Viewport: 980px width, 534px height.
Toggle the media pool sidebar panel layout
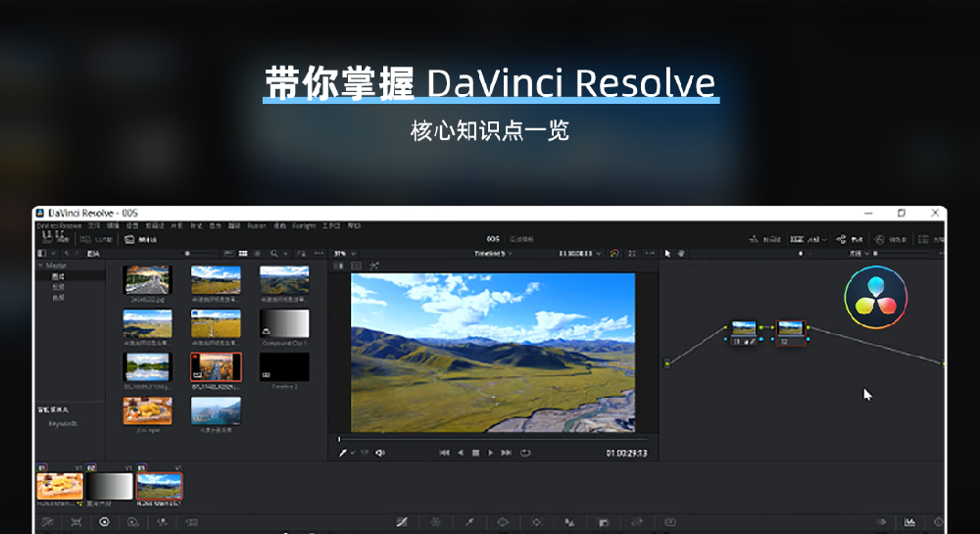pos(41,253)
